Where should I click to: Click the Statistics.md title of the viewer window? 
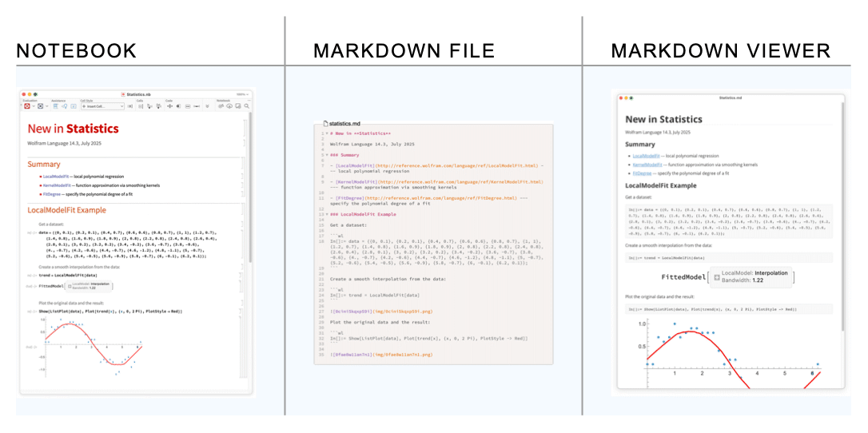pyautogui.click(x=731, y=98)
